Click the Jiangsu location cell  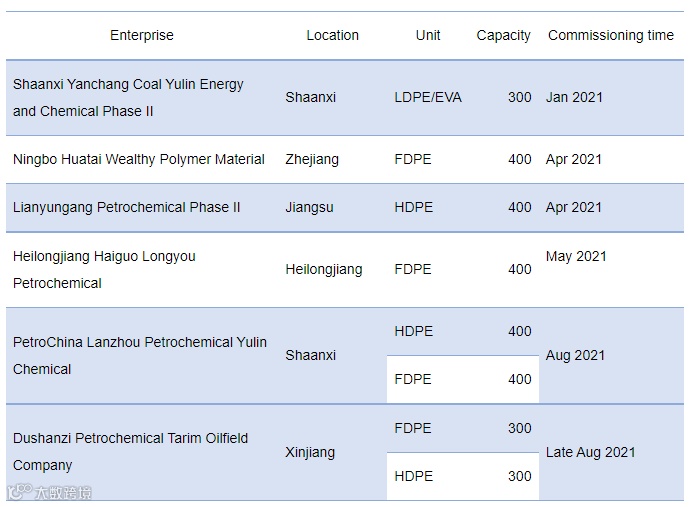[309, 207]
